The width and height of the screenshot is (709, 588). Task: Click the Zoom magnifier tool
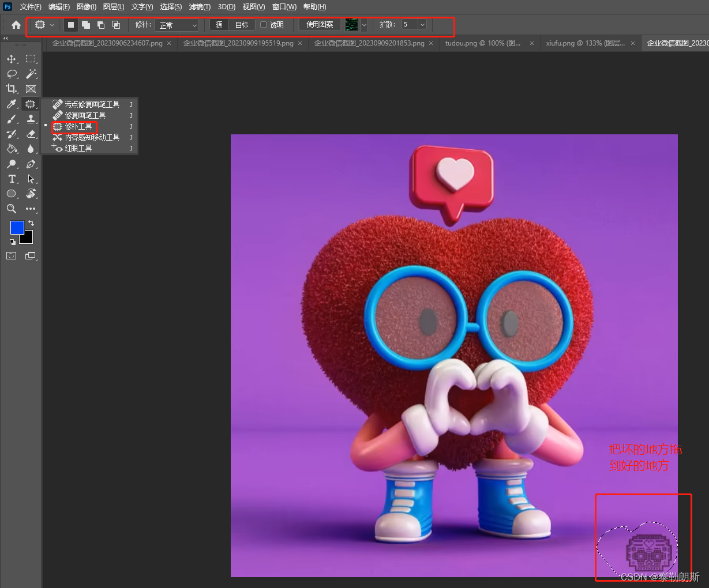pos(11,209)
